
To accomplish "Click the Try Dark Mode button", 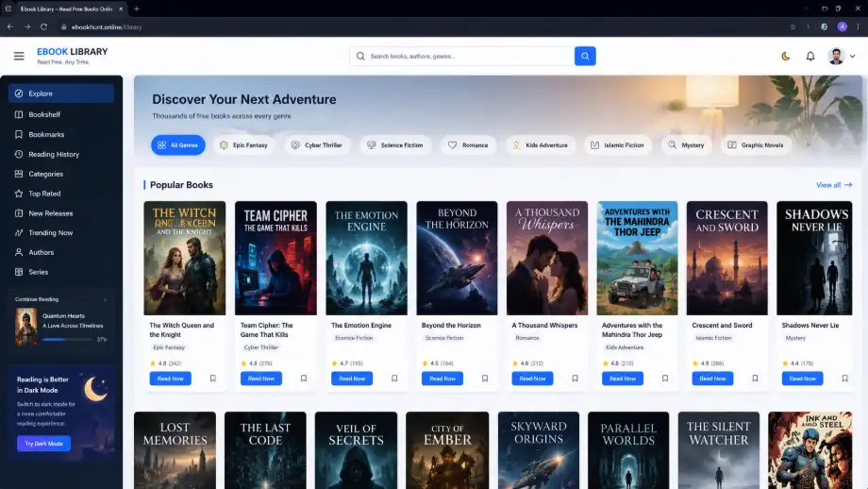I will point(43,444).
